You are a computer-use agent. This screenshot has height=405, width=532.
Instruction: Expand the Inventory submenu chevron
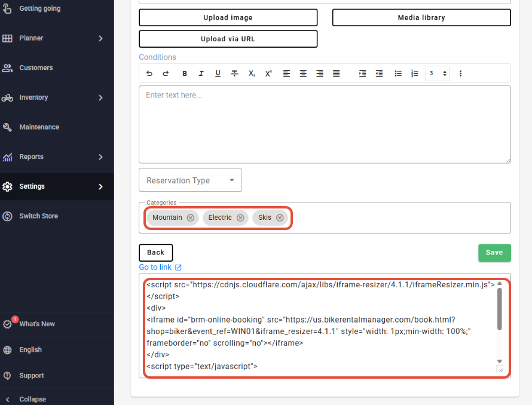point(100,98)
